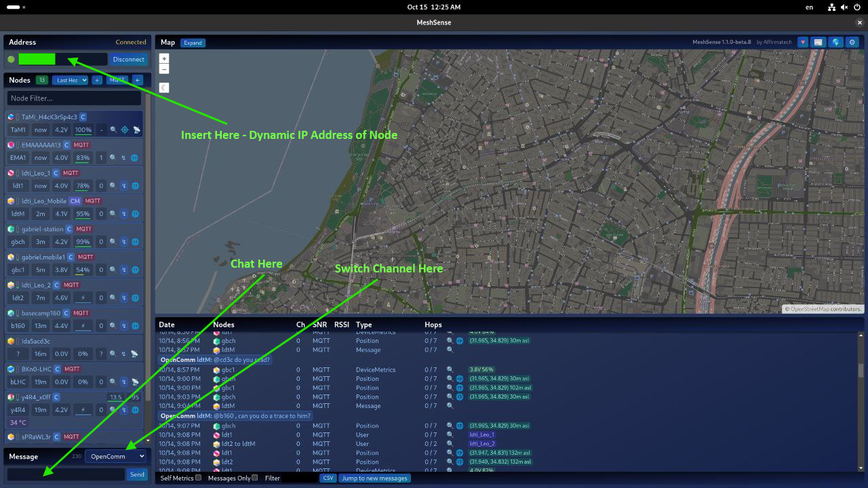Click the magnifier icon on EMAAAAAA13 node
868x488 pixels.
click(113, 158)
